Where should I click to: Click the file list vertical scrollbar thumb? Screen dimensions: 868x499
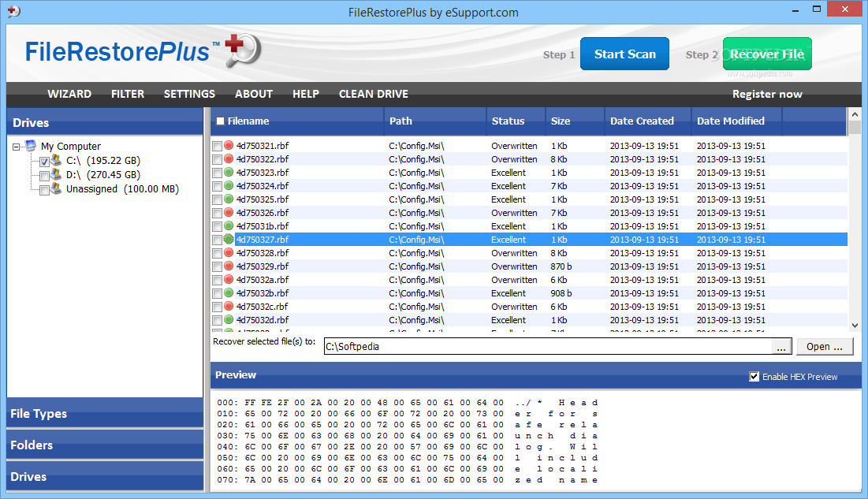pyautogui.click(x=855, y=128)
